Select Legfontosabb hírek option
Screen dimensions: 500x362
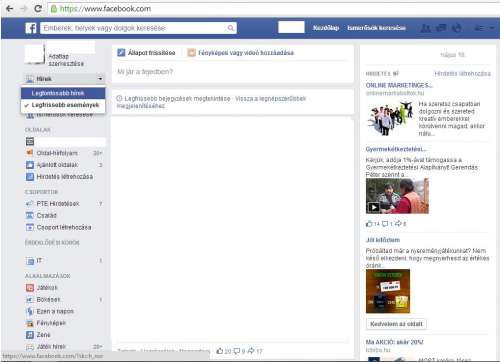click(x=63, y=93)
